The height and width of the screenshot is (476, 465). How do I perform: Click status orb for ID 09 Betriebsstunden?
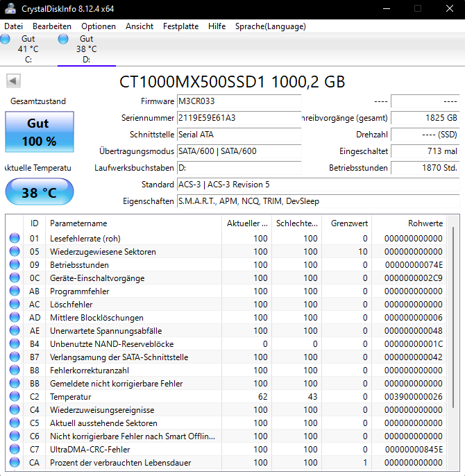[15, 265]
